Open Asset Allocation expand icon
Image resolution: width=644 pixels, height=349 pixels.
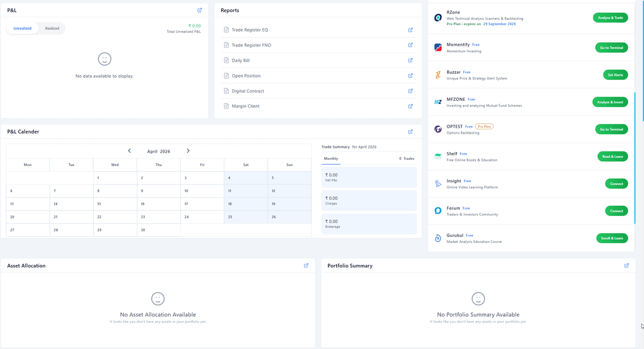[306, 265]
